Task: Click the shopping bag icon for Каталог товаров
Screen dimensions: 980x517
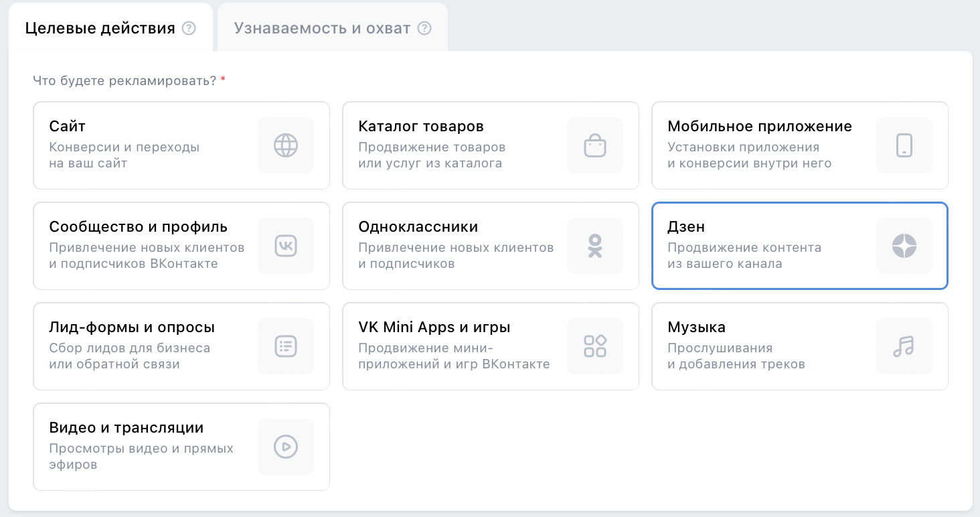Action: point(595,145)
